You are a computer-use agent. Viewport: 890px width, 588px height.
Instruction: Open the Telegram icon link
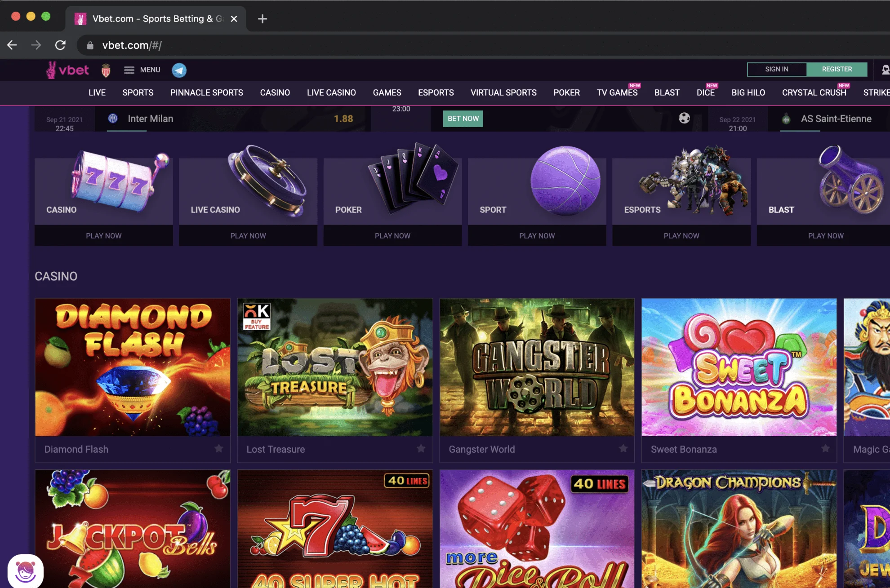[x=179, y=70]
